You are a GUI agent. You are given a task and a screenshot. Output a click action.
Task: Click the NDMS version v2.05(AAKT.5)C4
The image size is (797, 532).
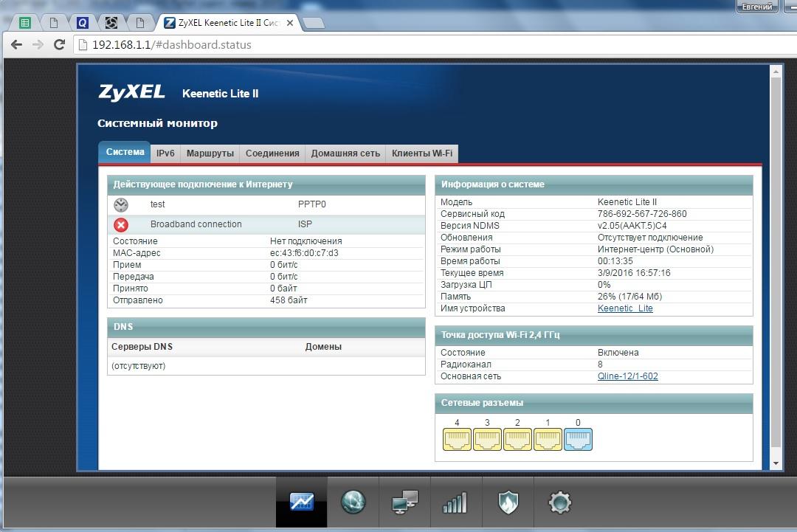click(x=632, y=226)
